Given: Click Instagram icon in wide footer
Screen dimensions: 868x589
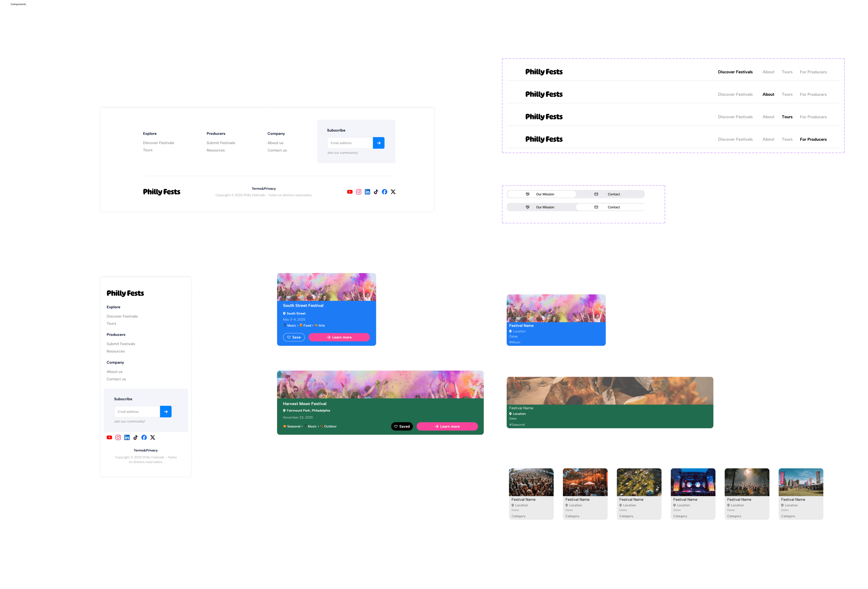Looking at the screenshot, I should (358, 192).
